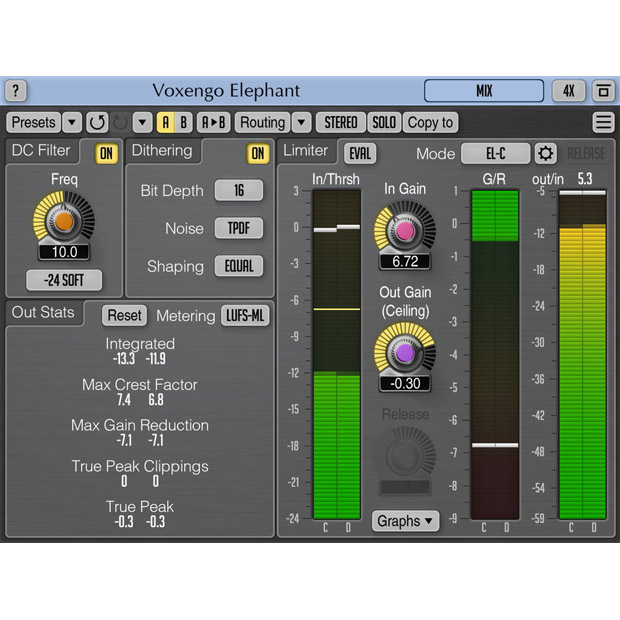Reset the Out Stats
620x620 pixels.
[x=125, y=316]
